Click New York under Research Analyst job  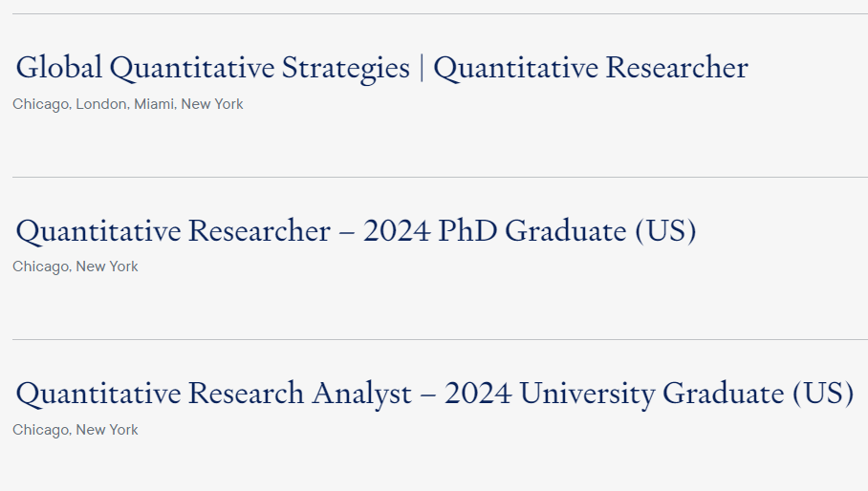click(x=107, y=430)
